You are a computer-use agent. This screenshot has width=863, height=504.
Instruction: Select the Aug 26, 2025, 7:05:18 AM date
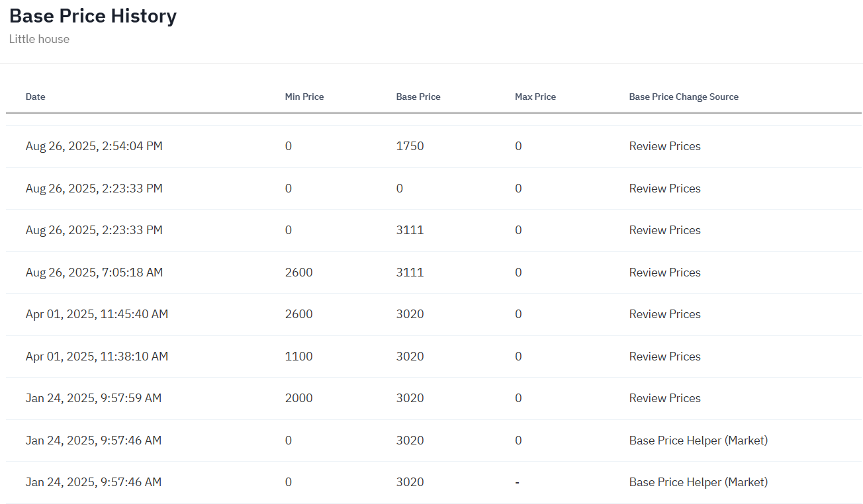(x=94, y=273)
